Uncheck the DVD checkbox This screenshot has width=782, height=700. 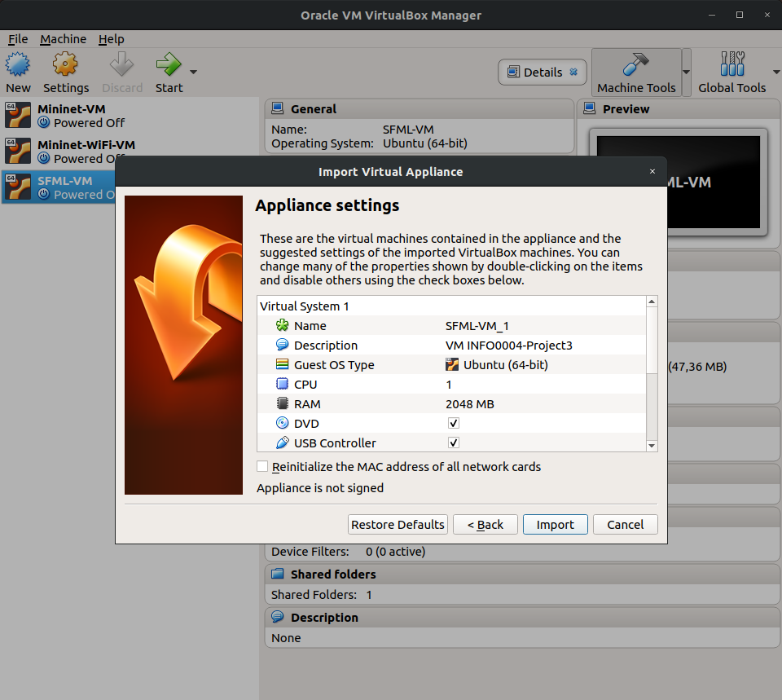[x=454, y=424]
